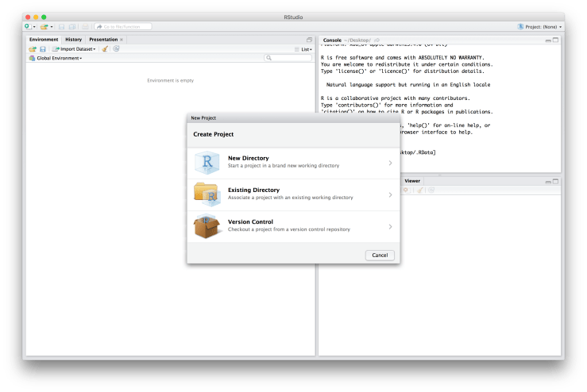Focus the Go to file/function field

123,26
